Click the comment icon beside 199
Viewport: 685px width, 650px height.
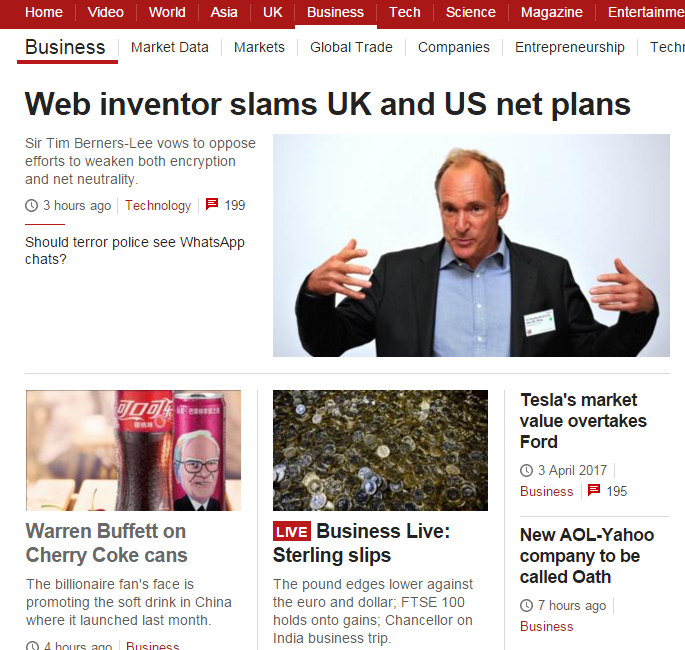(212, 204)
